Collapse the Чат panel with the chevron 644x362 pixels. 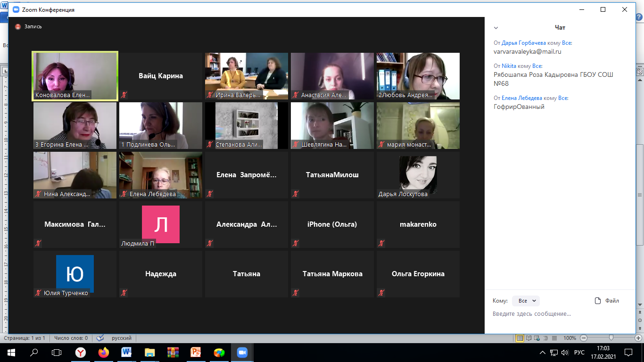pos(496,28)
